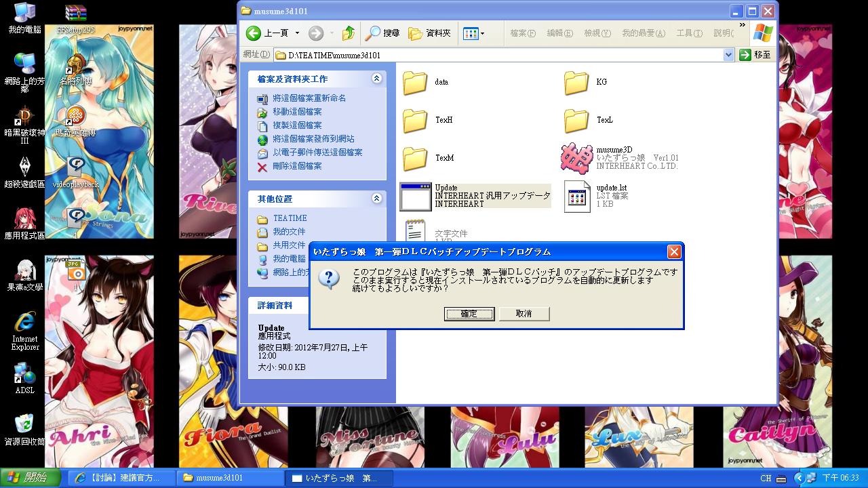Image resolution: width=868 pixels, height=488 pixels.
Task: Open FFSetup295 desktop icon
Action: [x=75, y=18]
